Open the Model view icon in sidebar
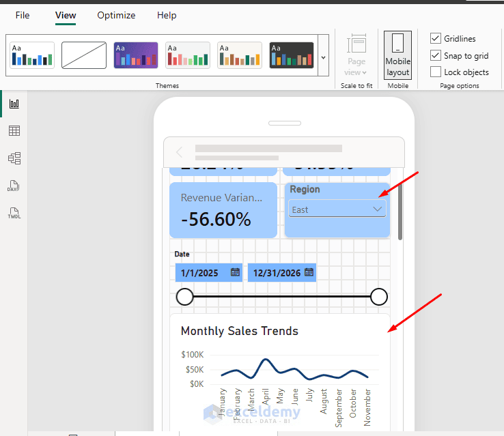The width and height of the screenshot is (504, 436). (14, 158)
